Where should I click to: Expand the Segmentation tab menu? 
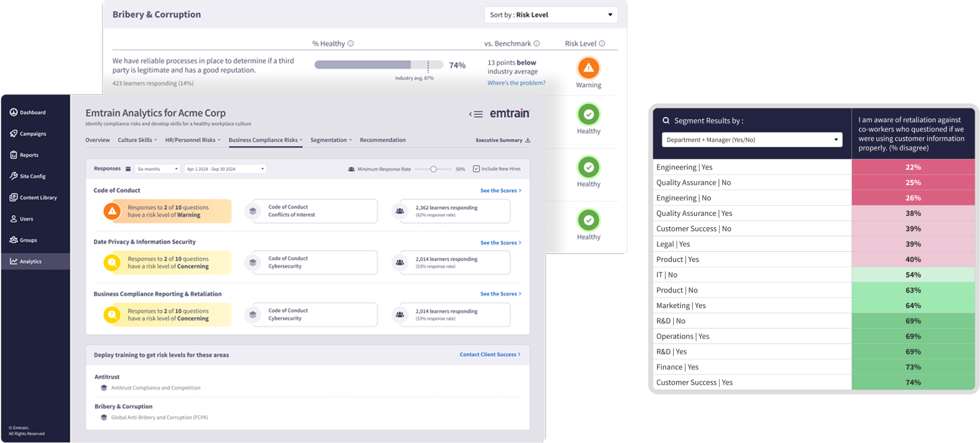[x=331, y=140]
